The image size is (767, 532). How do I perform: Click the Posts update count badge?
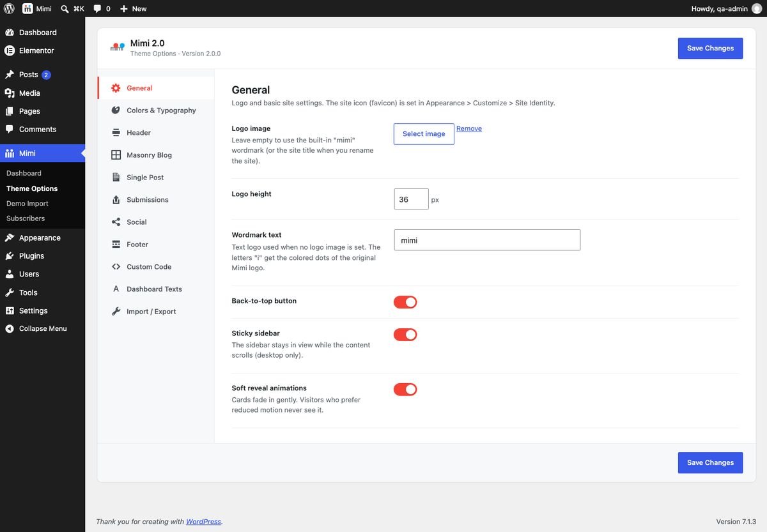click(46, 75)
